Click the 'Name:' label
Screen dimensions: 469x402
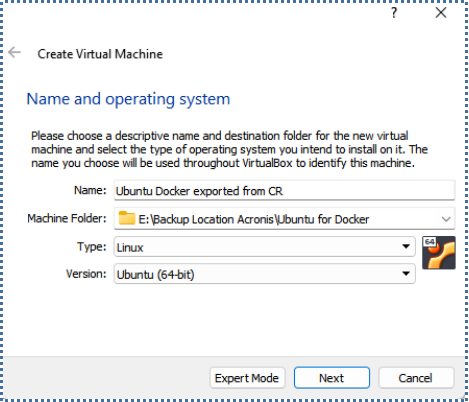tap(90, 190)
